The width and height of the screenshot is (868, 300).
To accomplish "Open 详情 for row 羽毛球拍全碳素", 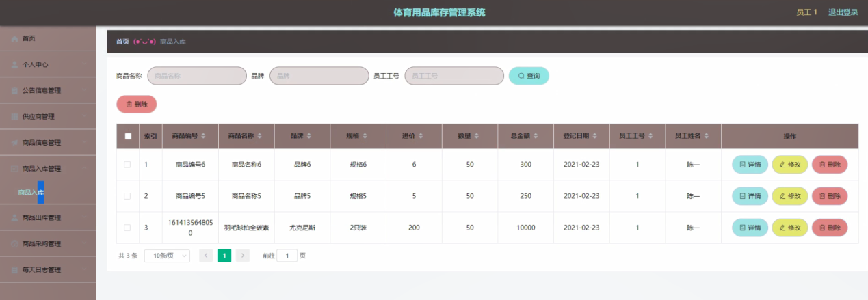I will click(x=750, y=228).
